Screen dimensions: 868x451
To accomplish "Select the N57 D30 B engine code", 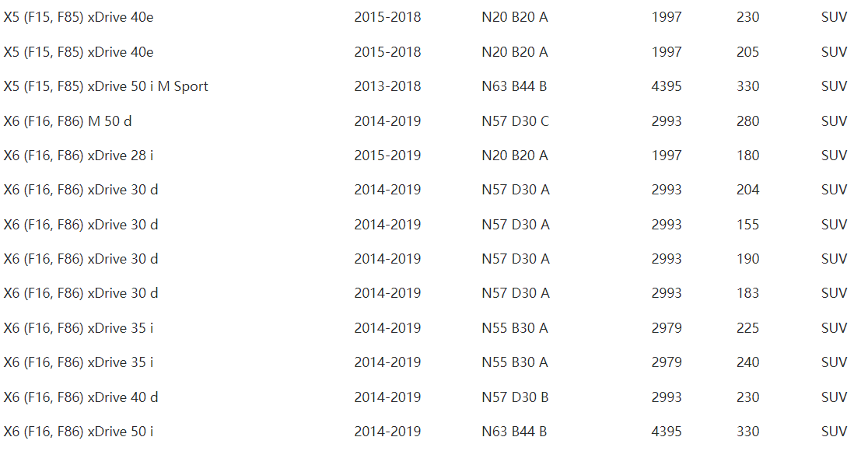I will (515, 397).
